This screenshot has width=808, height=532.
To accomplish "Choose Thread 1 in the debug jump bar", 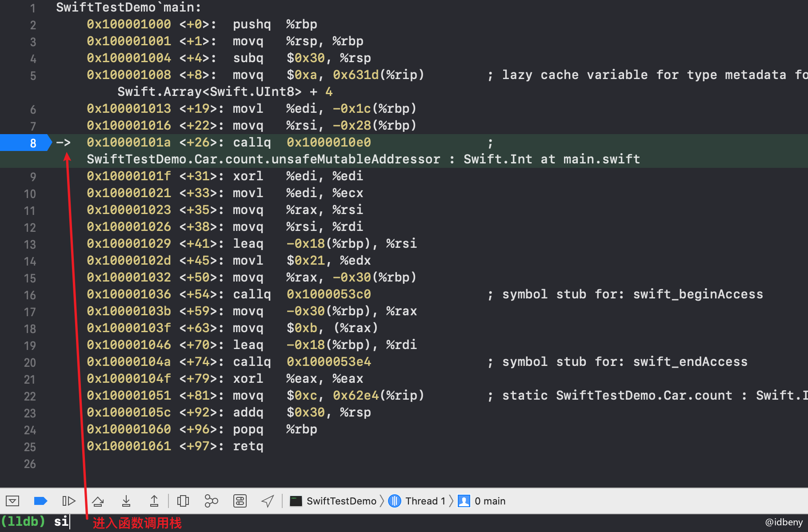I will tap(417, 501).
